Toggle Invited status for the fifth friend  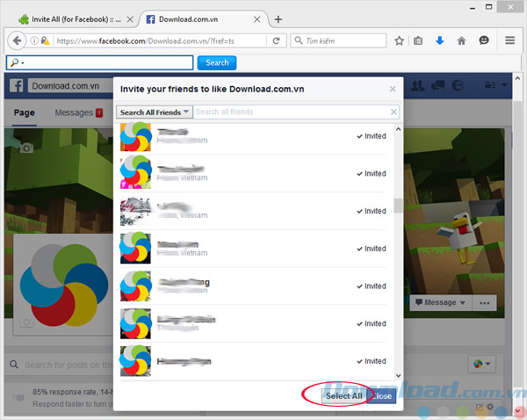click(x=372, y=286)
